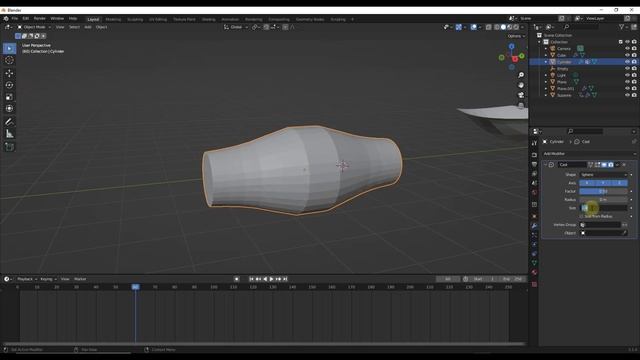This screenshot has width=640, height=360.
Task: Toggle the camera view icon in viewport
Action: pyautogui.click(x=521, y=95)
